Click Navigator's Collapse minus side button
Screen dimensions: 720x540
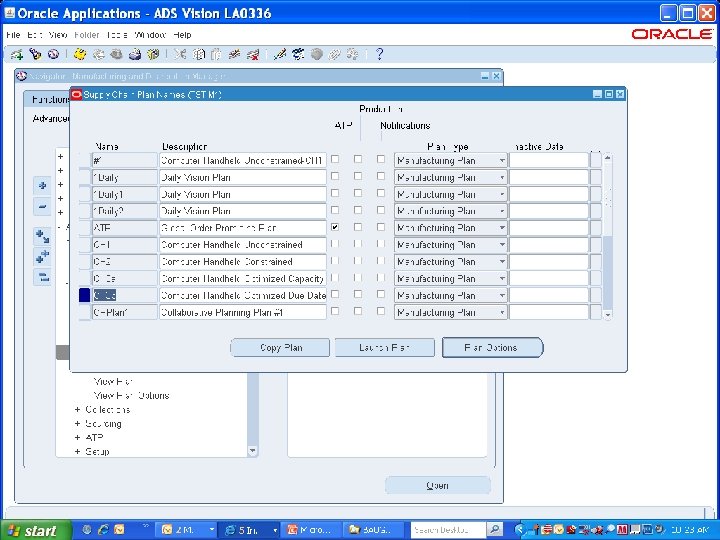42,207
